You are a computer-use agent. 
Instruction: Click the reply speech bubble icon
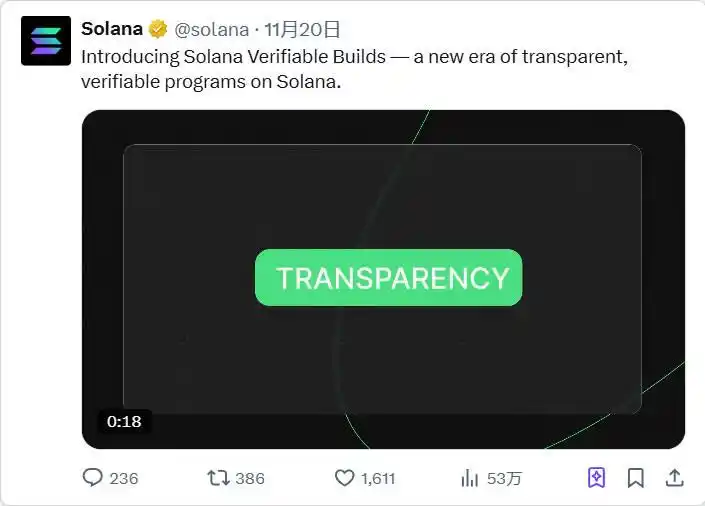coord(93,478)
